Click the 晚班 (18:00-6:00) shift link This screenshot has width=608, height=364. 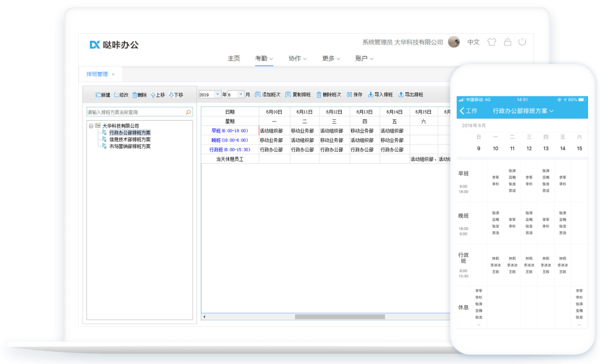229,140
